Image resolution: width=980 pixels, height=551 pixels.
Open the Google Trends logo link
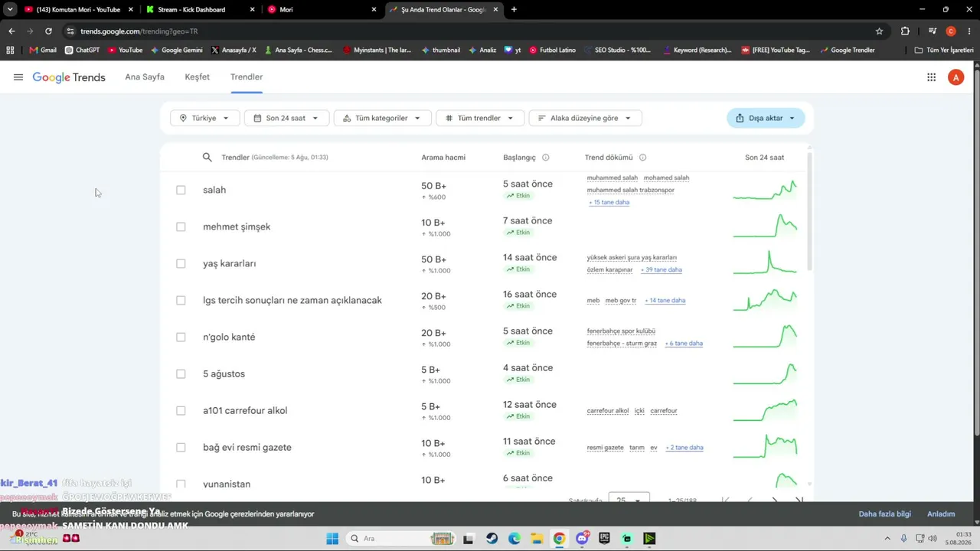(x=69, y=77)
